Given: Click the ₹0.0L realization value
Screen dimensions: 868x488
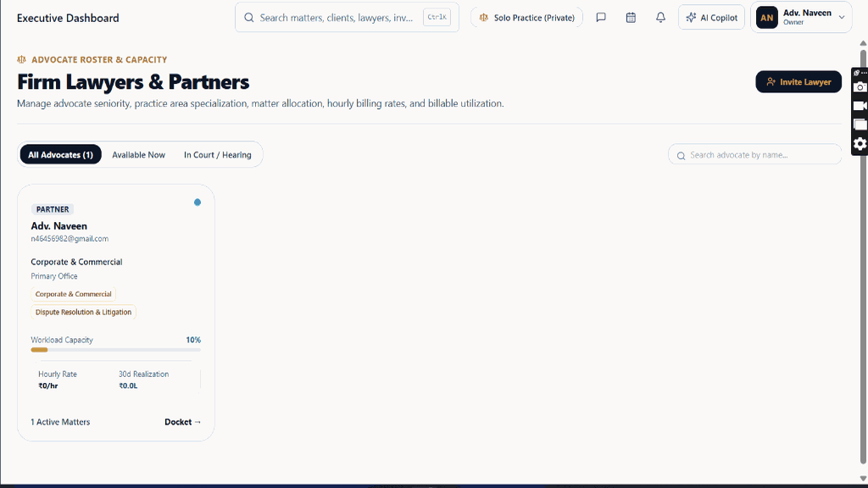Looking at the screenshot, I should point(128,385).
